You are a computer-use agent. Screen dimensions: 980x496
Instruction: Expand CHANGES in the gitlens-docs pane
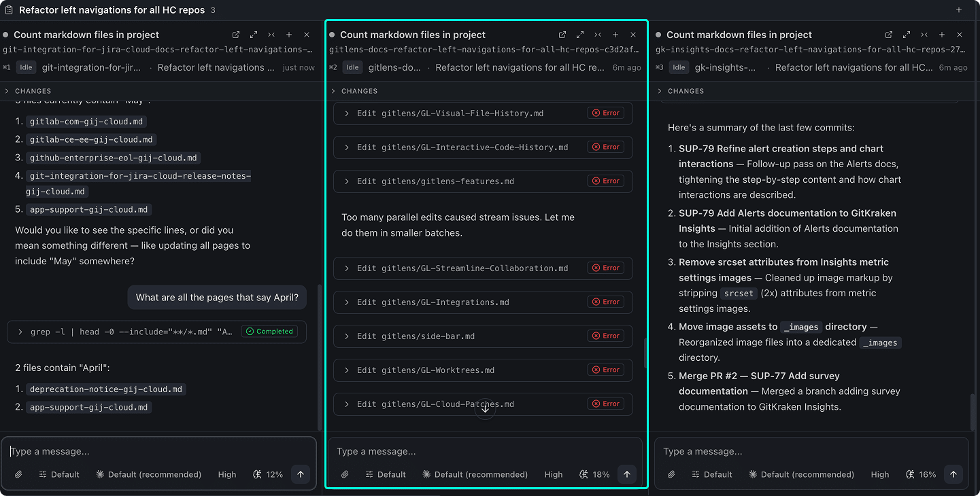coord(354,91)
